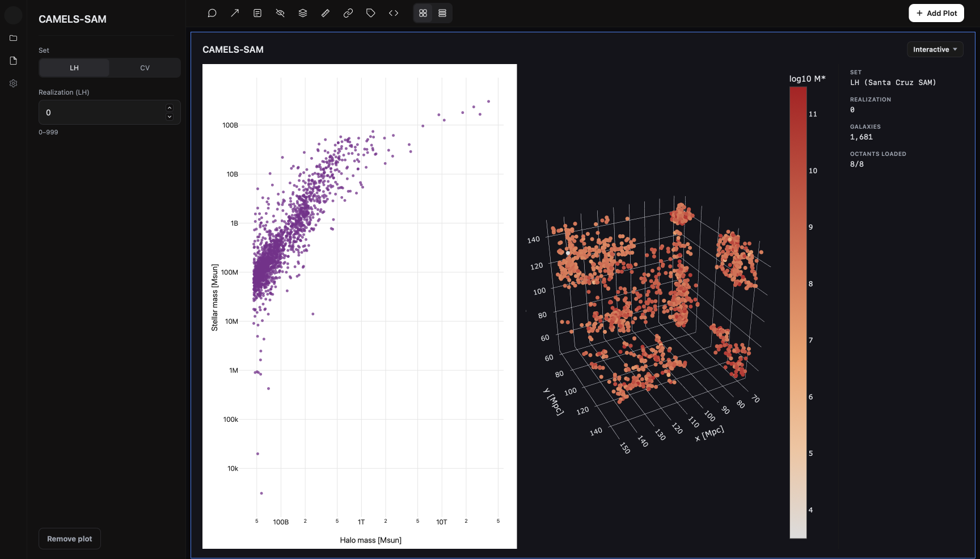Click the '10T' halo mass tick label
The width and height of the screenshot is (980, 559).
pyautogui.click(x=442, y=522)
